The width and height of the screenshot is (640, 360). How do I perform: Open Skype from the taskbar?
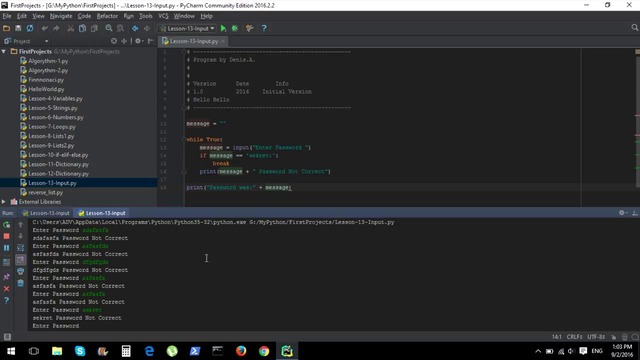[80, 351]
